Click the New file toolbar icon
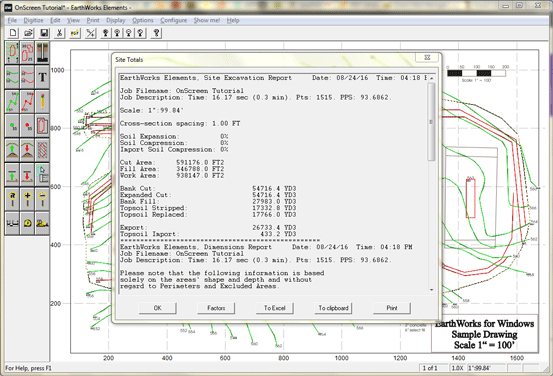Image resolution: width=553 pixels, height=376 pixels. pyautogui.click(x=13, y=33)
